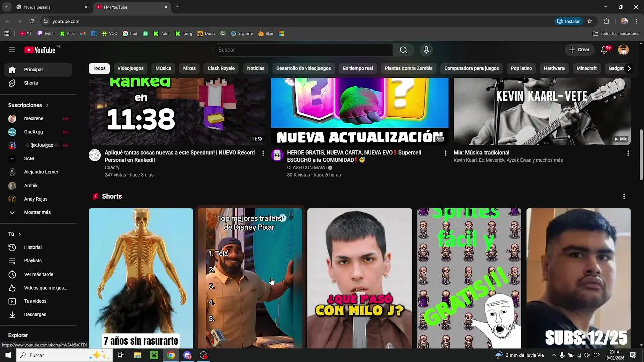Open a new browser tab

178,7
